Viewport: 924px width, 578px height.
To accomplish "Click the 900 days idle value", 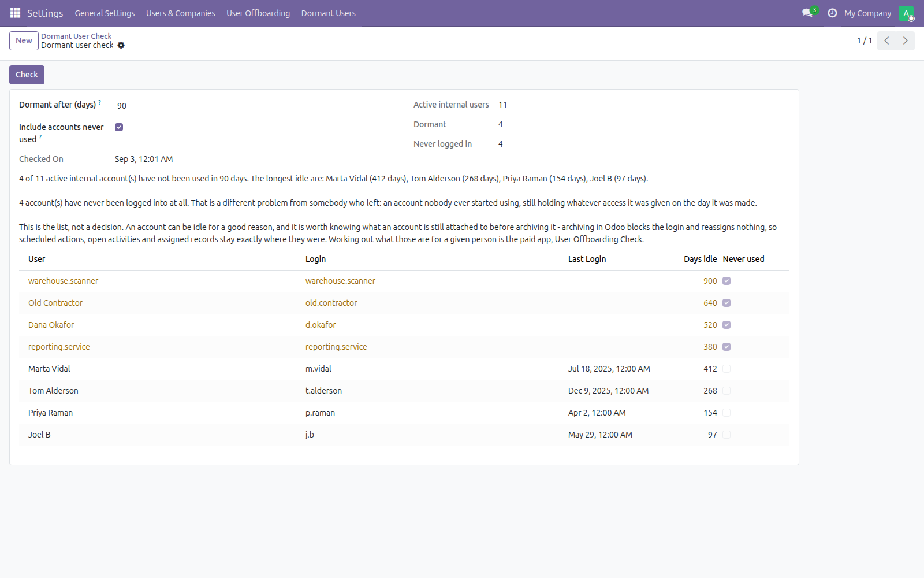I will [x=710, y=281].
